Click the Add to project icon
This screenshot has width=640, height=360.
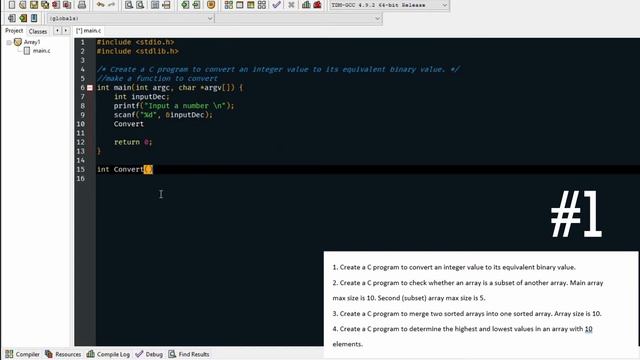pos(185,5)
